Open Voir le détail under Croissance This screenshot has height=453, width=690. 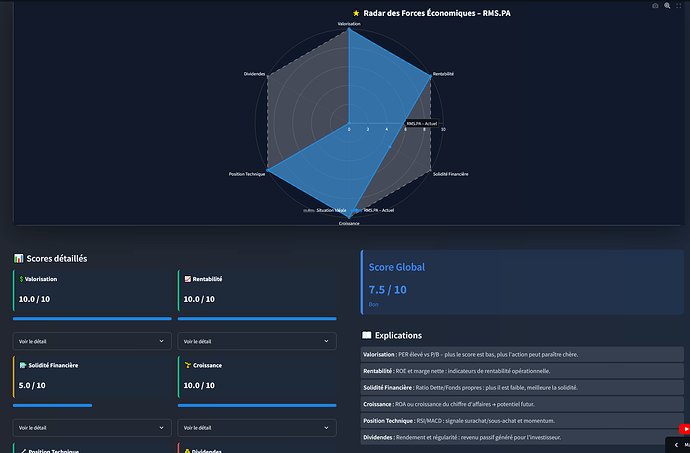[x=257, y=427]
